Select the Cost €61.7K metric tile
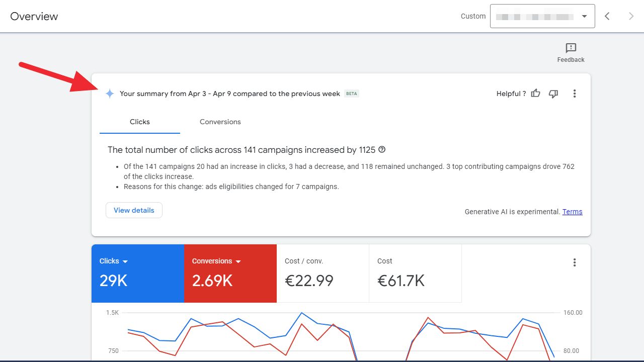Viewport: 644px width, 362px height. pos(415,274)
